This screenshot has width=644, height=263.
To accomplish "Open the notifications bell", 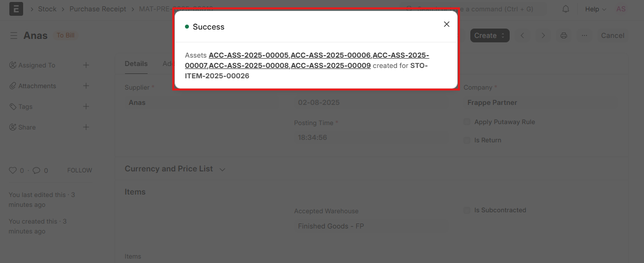I will point(566,9).
